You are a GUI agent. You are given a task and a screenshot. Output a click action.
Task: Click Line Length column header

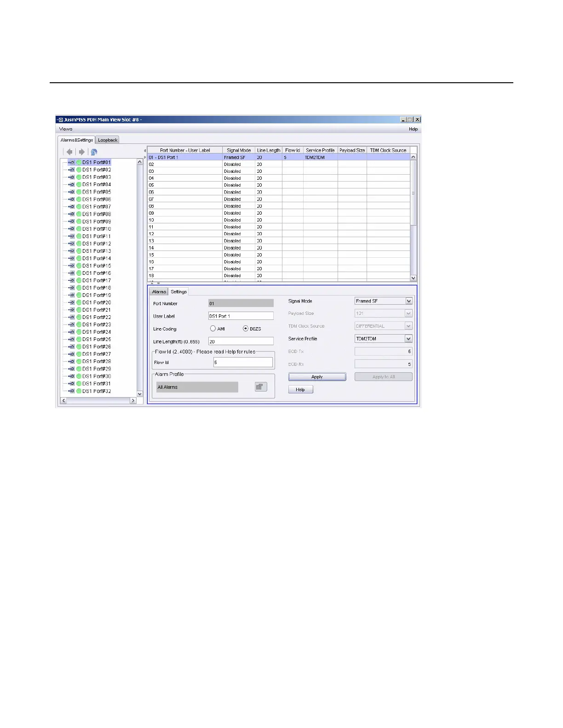269,150
